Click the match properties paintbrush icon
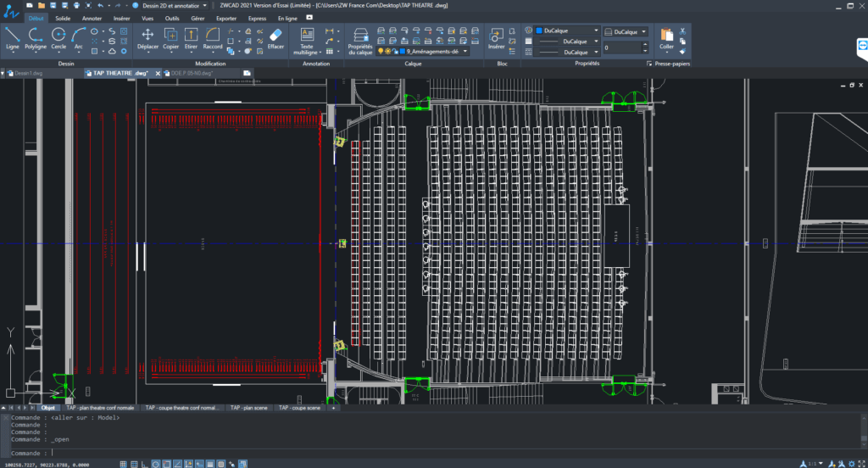868x468 pixels. click(x=682, y=52)
